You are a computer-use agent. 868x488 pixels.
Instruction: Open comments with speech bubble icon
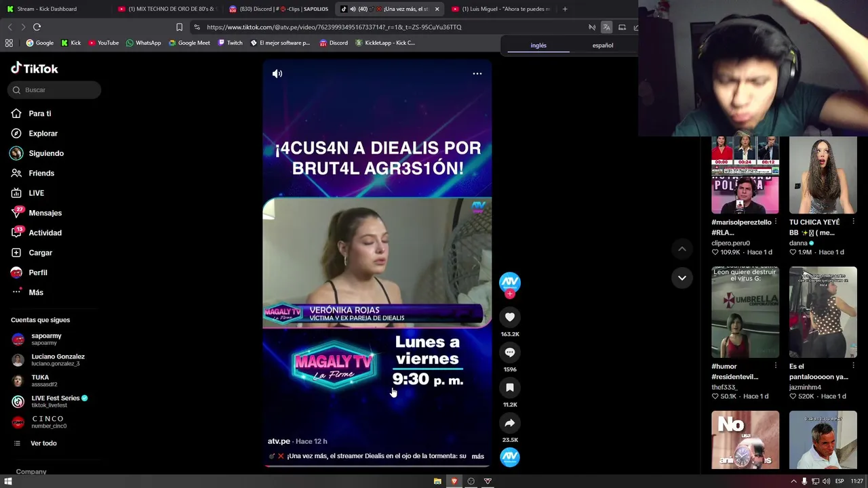pos(510,352)
